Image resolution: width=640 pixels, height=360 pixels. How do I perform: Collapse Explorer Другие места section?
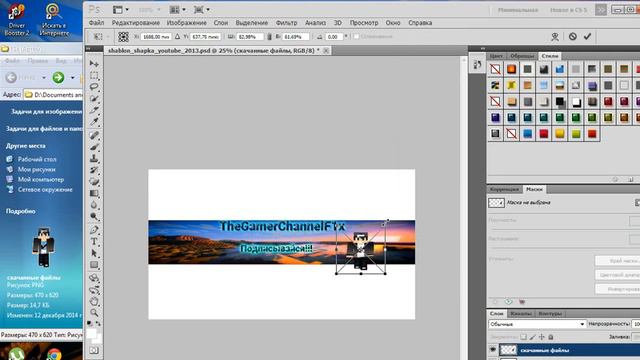coord(26,146)
